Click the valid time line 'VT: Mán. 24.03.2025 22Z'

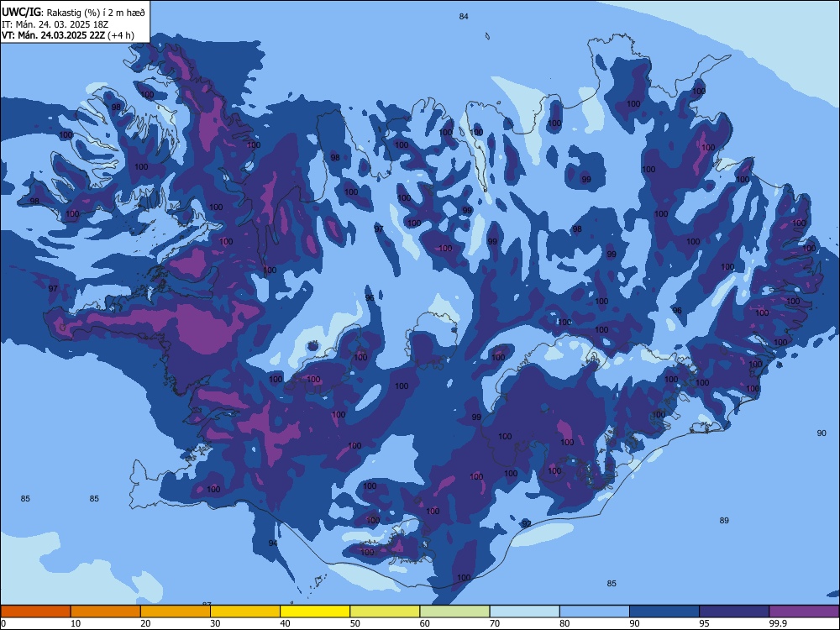[x=54, y=35]
